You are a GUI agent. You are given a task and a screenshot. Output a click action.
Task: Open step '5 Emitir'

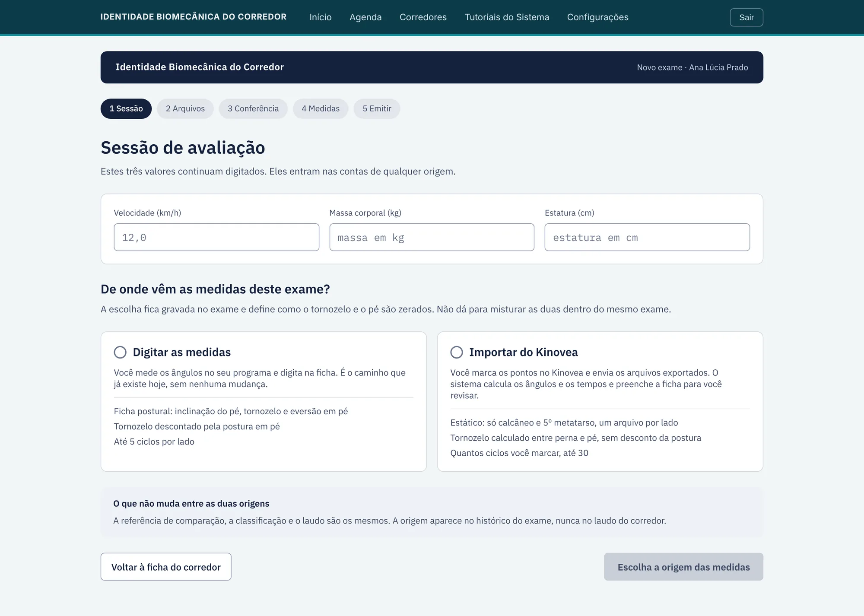[x=377, y=108]
